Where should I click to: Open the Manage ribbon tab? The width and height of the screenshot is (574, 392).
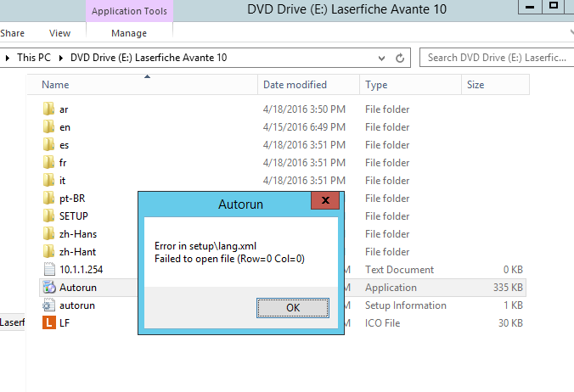click(129, 33)
